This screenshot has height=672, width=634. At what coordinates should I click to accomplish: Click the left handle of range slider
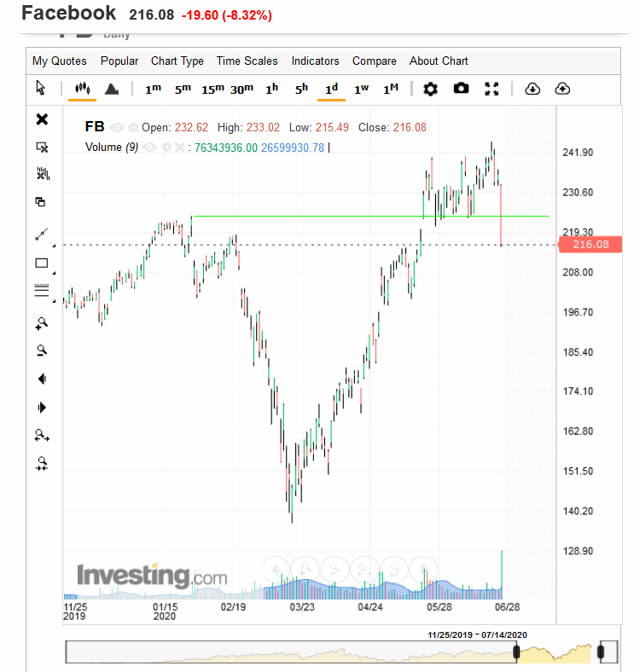[x=516, y=652]
